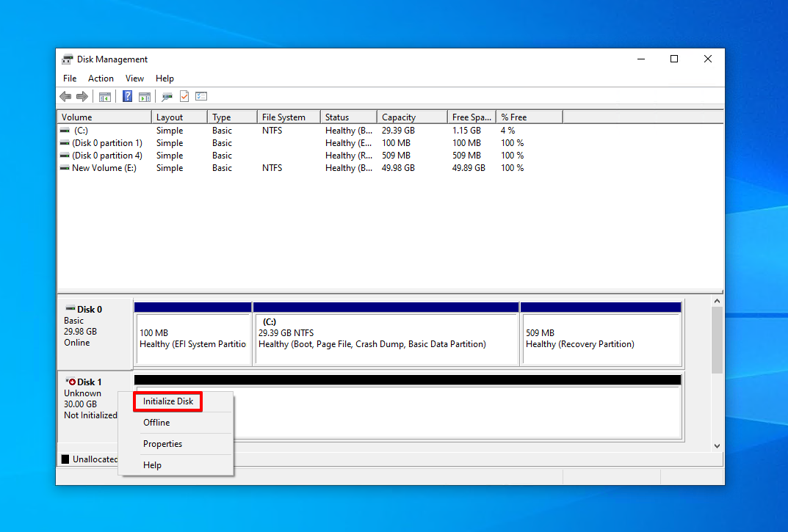Click the Rescan Disks magnifier icon
Image resolution: width=788 pixels, height=532 pixels.
[167, 96]
